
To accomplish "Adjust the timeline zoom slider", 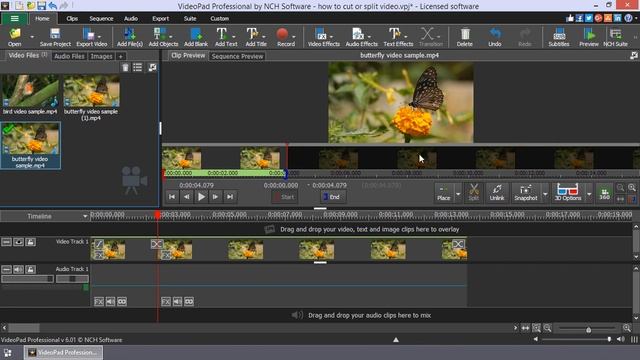I will [x=588, y=328].
